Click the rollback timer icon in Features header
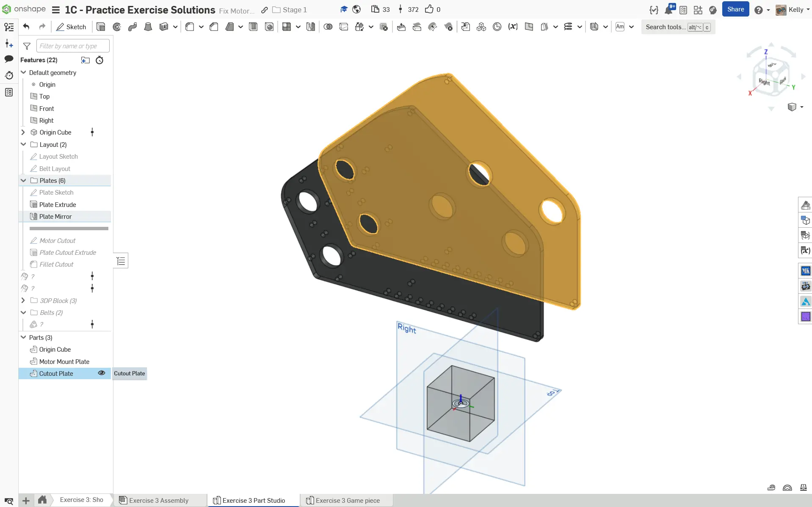This screenshot has width=812, height=507. tap(99, 60)
